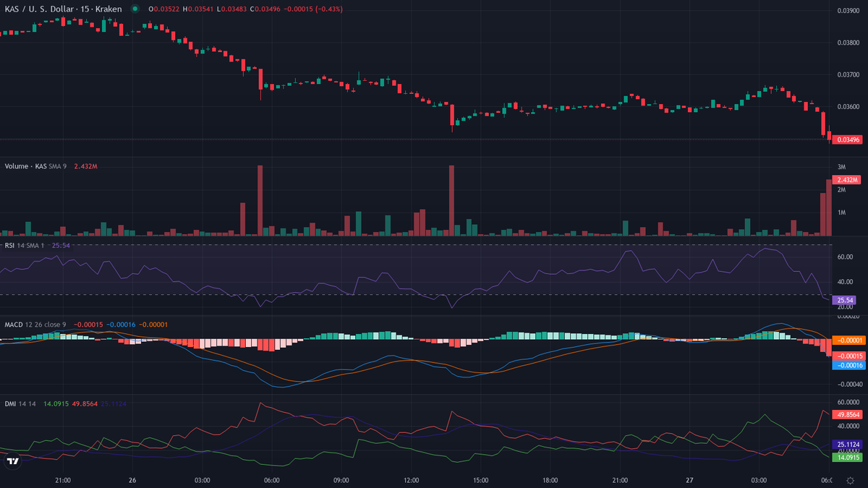The image size is (868, 488).
Task: Click the current price tag 0.03496
Action: pos(847,140)
